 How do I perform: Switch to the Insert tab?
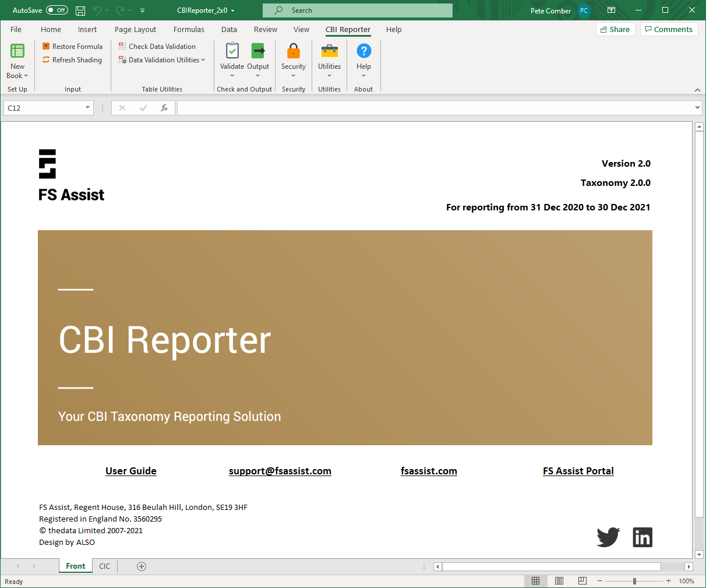click(x=87, y=30)
